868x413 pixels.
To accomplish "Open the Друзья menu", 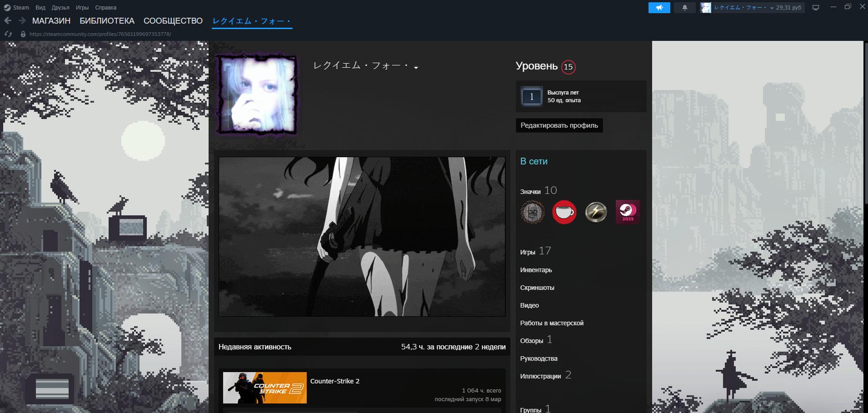I will click(61, 8).
